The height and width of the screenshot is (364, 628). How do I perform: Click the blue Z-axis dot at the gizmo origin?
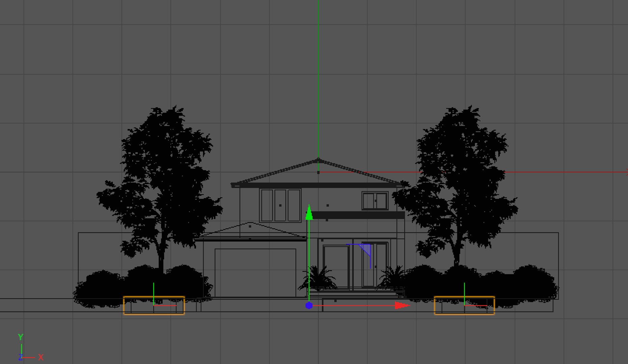point(309,306)
